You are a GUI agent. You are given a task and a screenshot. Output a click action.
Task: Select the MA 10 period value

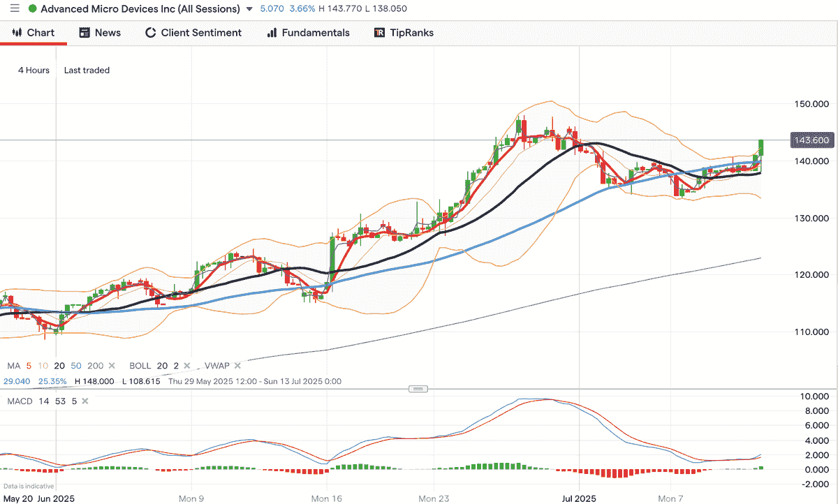(x=43, y=366)
